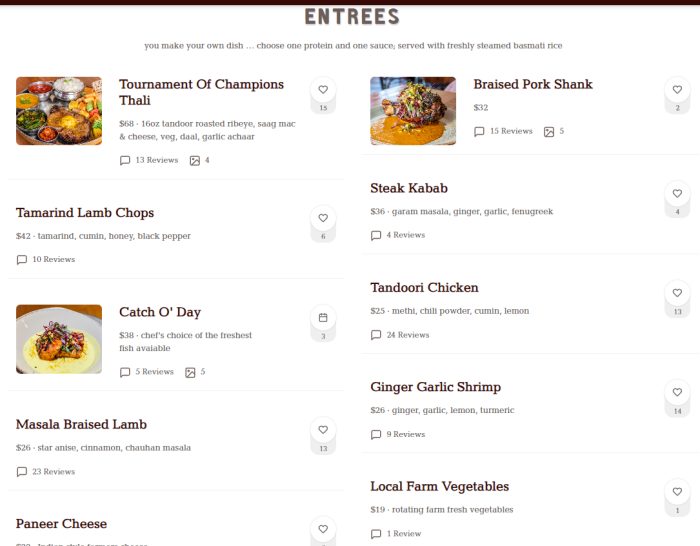This screenshot has height=546, width=700.
Task: Select the Ginger Garlic Shrimp title
Action: [x=435, y=387]
